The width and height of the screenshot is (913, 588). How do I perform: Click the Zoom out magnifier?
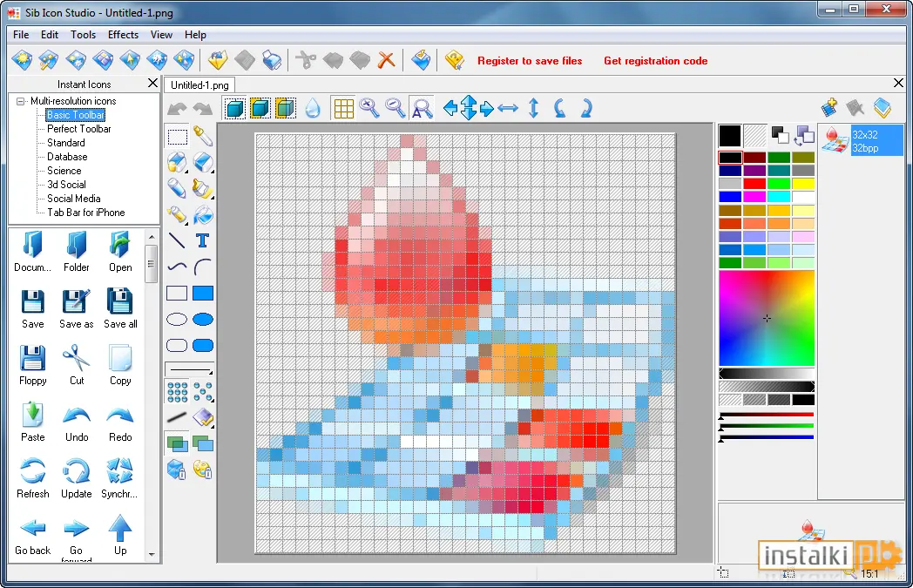pos(396,108)
